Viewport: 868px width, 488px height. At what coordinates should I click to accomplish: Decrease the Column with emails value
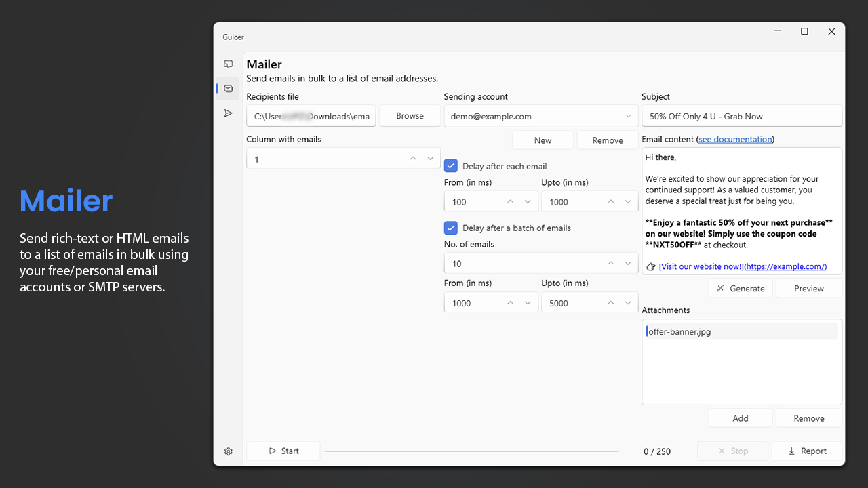click(x=430, y=159)
